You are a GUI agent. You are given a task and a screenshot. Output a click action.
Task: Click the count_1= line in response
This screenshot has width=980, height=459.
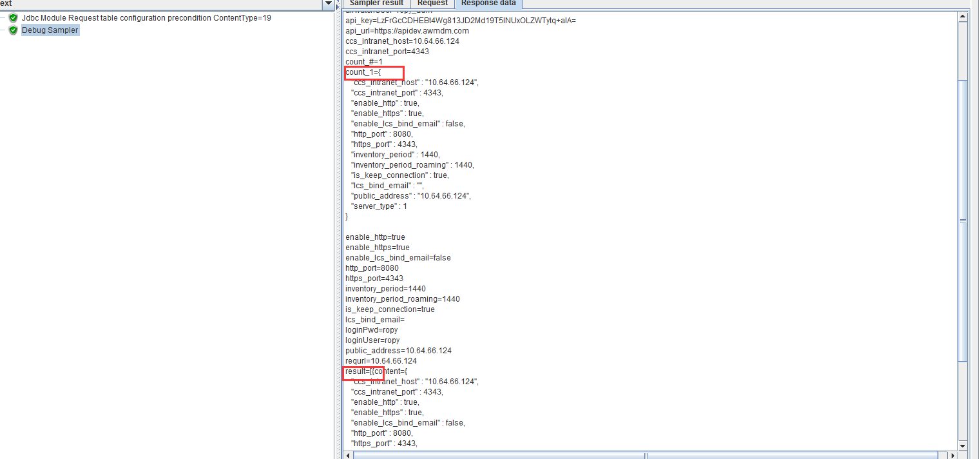tap(363, 72)
